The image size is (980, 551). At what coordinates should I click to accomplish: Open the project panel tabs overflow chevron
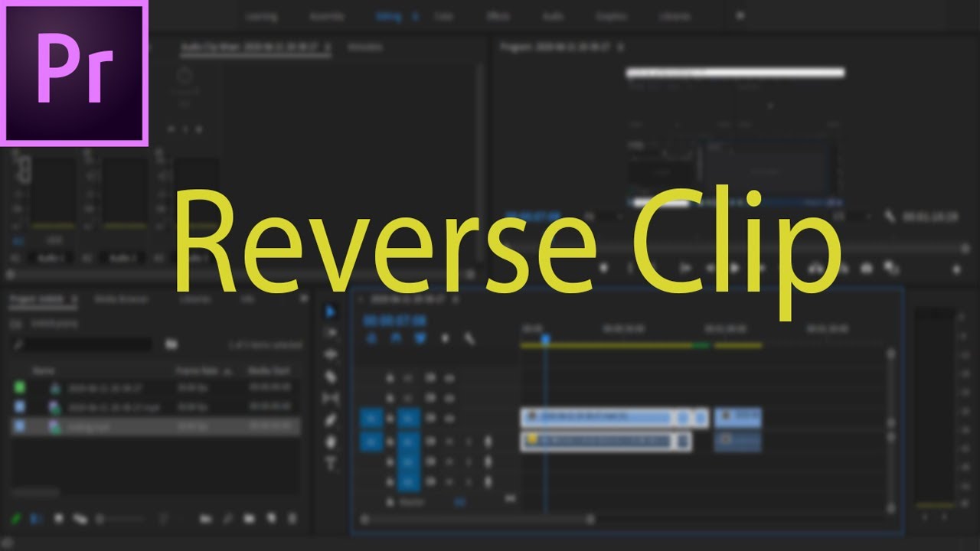click(304, 299)
